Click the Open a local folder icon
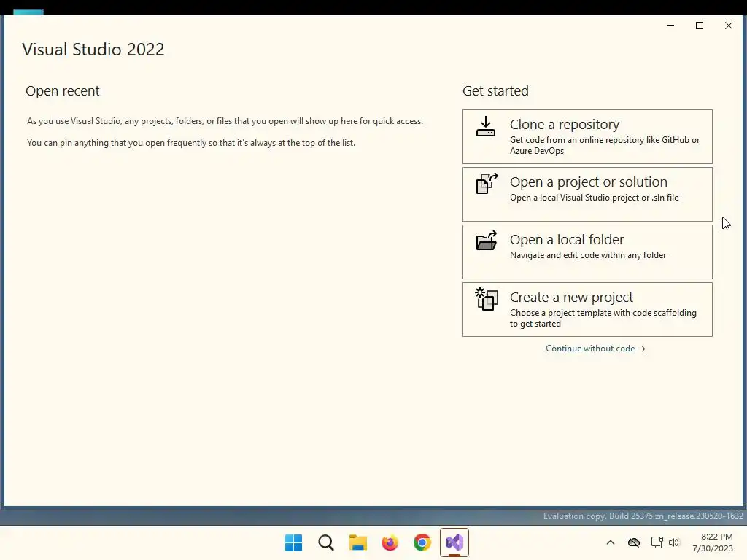 pyautogui.click(x=487, y=241)
